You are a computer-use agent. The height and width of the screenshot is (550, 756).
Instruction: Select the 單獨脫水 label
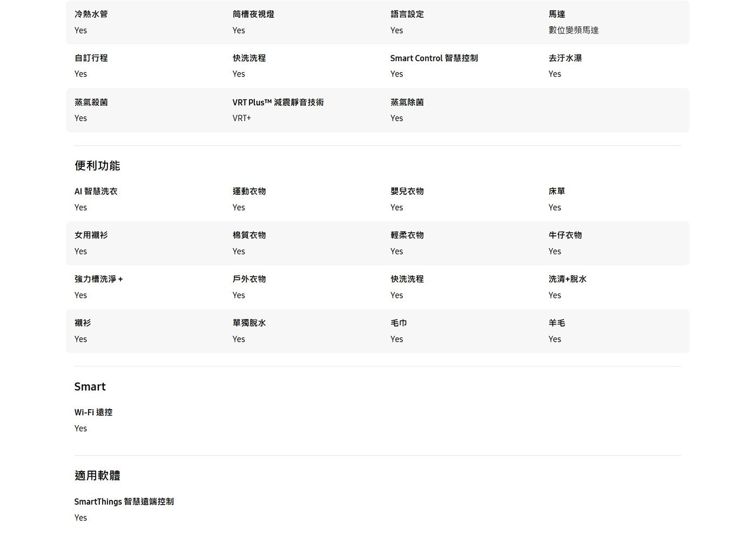click(249, 323)
